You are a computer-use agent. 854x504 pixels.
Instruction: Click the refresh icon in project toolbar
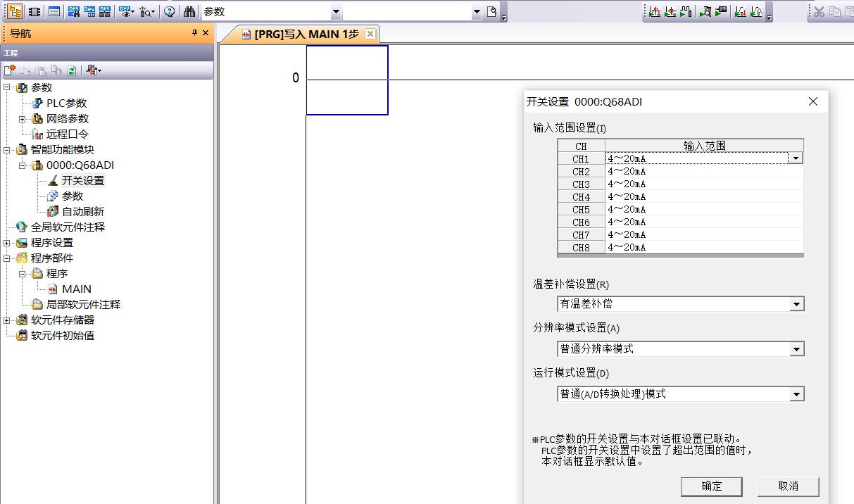72,70
